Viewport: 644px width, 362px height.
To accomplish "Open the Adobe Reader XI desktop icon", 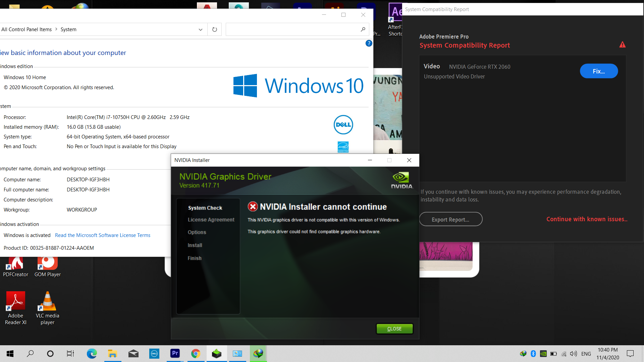I will [x=15, y=308].
